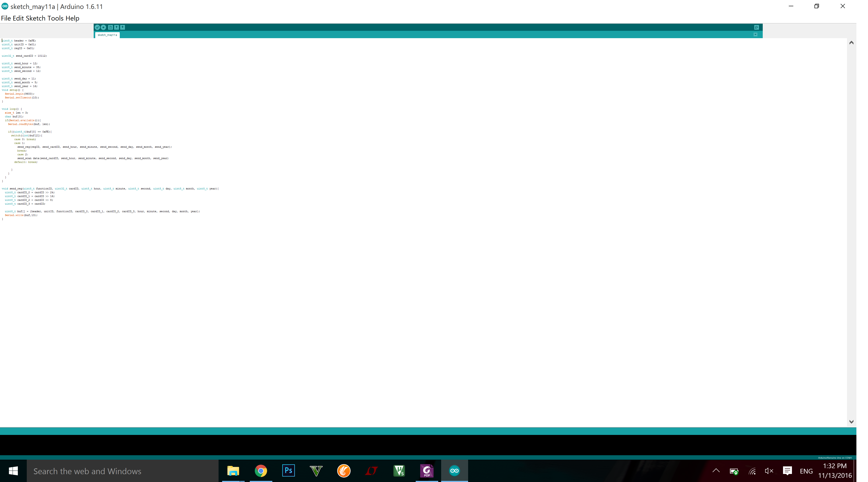Select the sketch_may11a tab
The width and height of the screenshot is (868, 482).
(107, 35)
